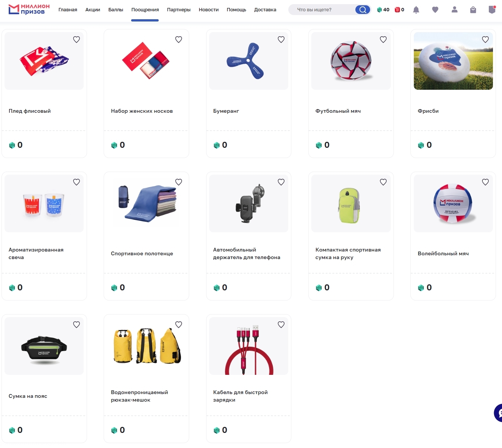
Task: Click the pocket icon with red dot
Action: click(x=492, y=10)
